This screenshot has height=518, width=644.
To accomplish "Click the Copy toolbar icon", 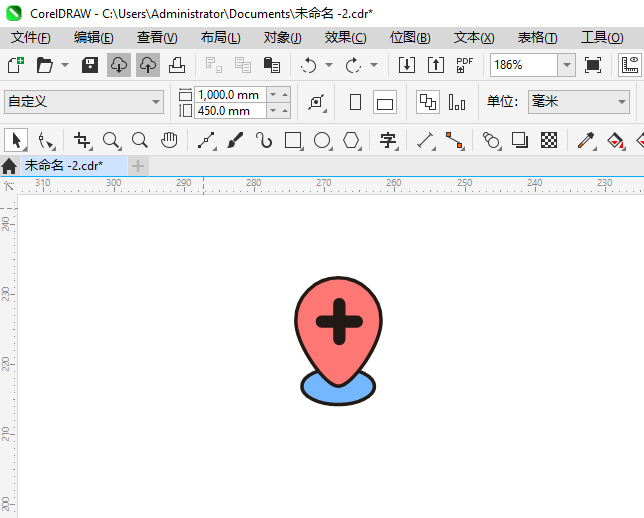I will coord(243,65).
